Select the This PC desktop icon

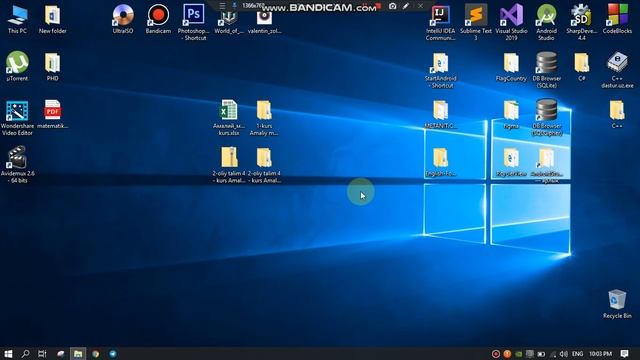point(17,19)
